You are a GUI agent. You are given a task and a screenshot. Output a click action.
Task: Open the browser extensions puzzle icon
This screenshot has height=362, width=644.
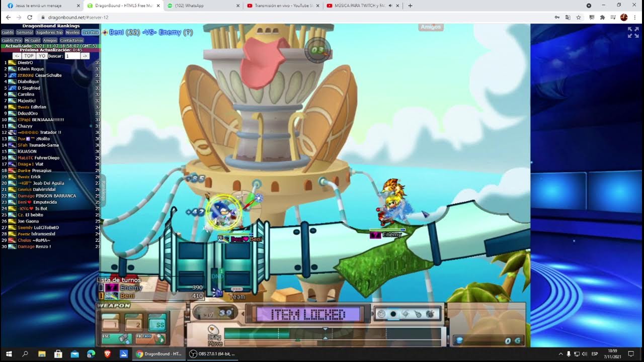[602, 17]
